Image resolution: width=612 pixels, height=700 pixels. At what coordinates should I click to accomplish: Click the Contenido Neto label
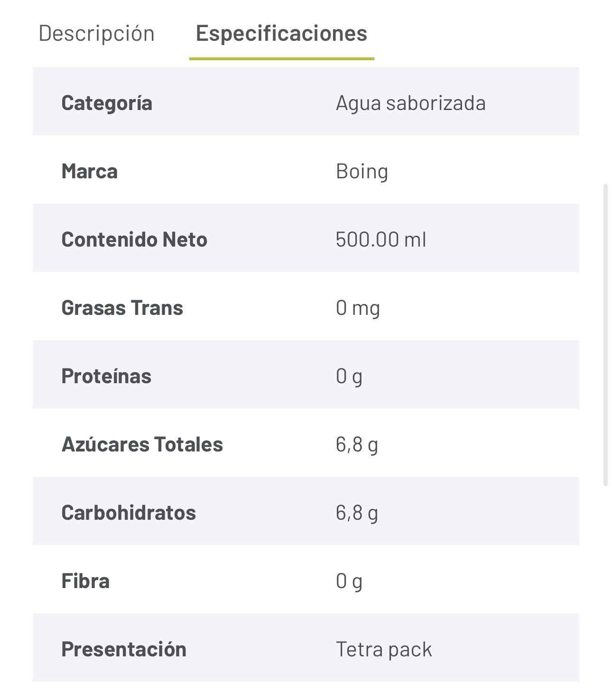pos(134,239)
